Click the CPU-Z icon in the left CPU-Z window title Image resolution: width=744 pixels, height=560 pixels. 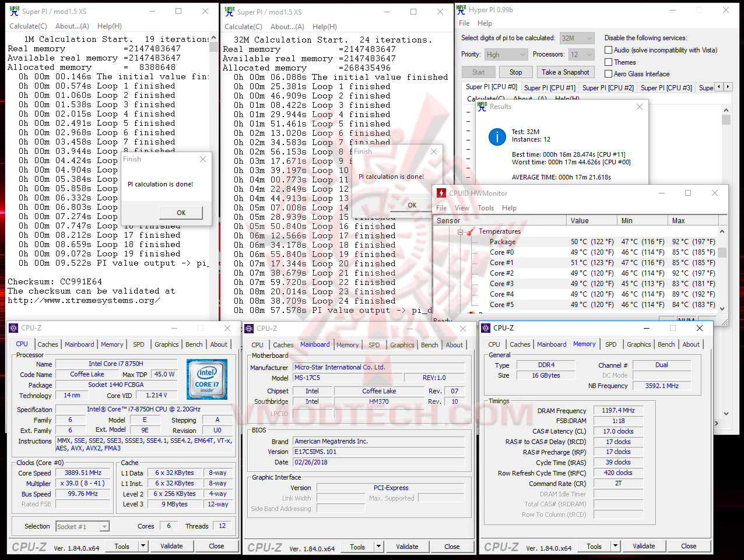(14, 328)
